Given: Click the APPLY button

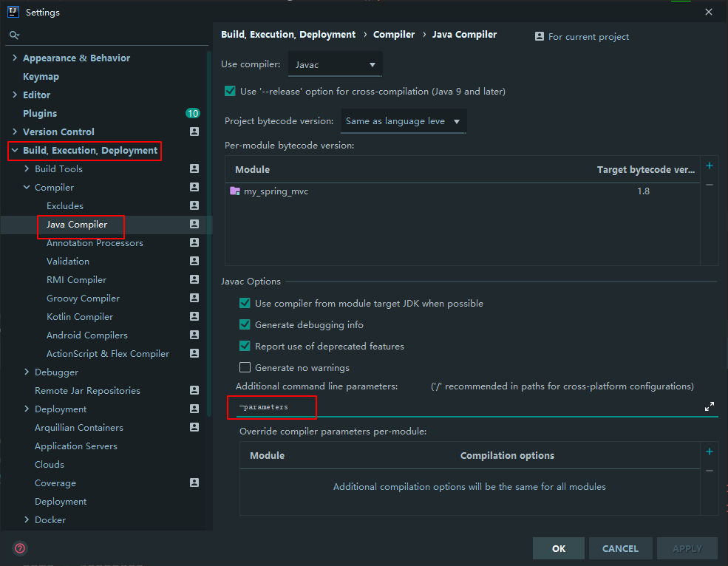Looking at the screenshot, I should click(687, 548).
